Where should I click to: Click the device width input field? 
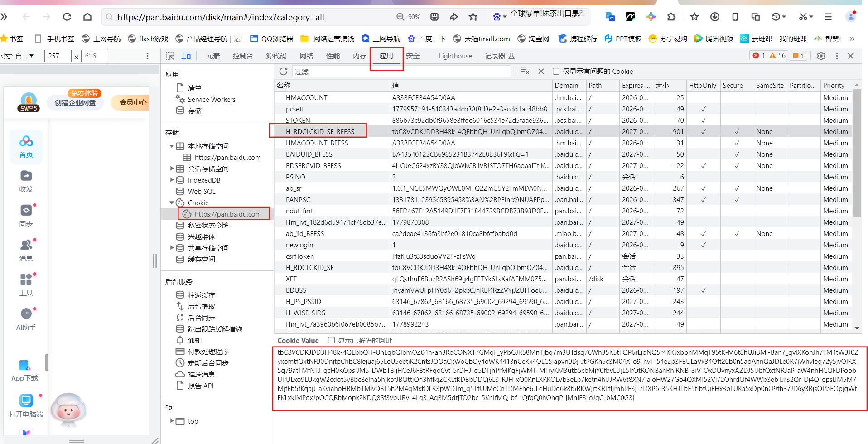pos(58,56)
